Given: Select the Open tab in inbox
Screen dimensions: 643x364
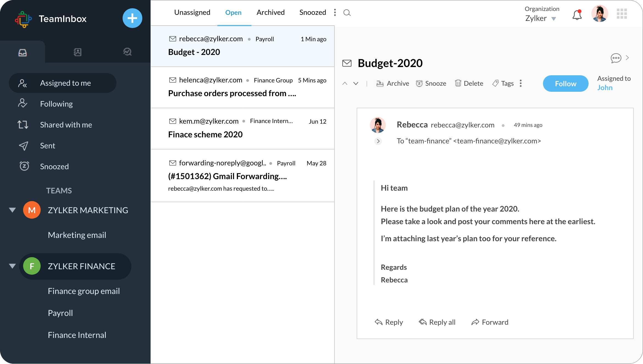Looking at the screenshot, I should click(x=233, y=12).
